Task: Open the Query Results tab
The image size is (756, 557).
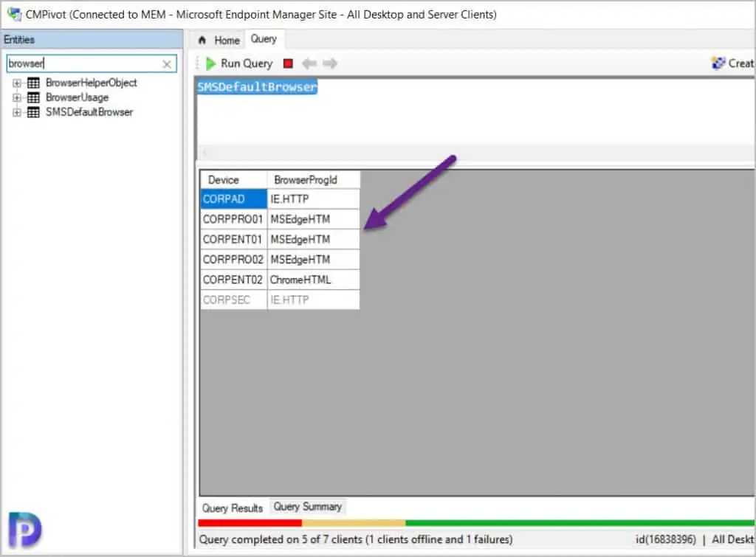Action: tap(233, 508)
